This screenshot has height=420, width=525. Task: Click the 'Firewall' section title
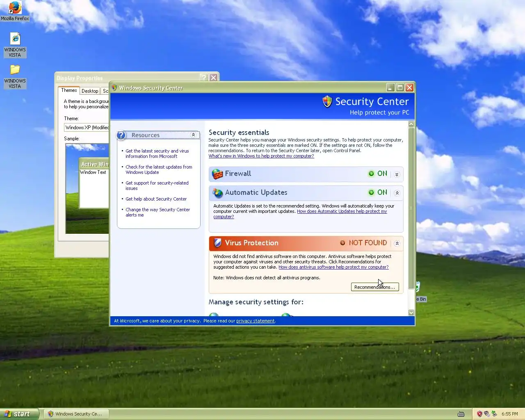click(x=238, y=173)
